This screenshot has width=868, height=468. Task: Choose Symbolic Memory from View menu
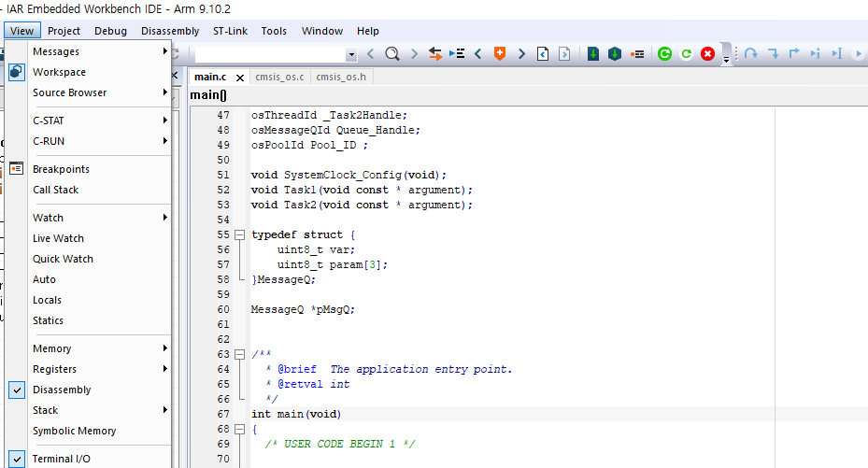point(74,431)
